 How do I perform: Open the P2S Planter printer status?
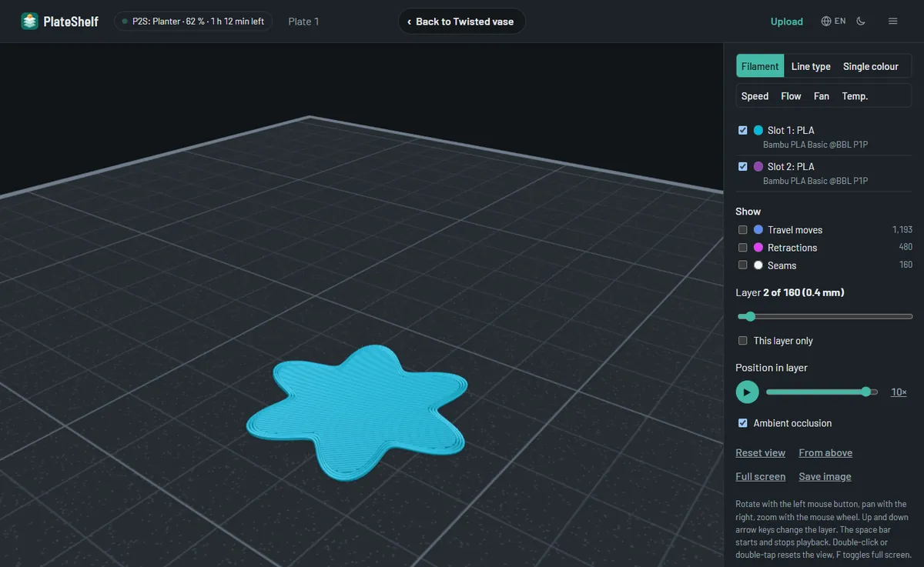[x=192, y=22]
